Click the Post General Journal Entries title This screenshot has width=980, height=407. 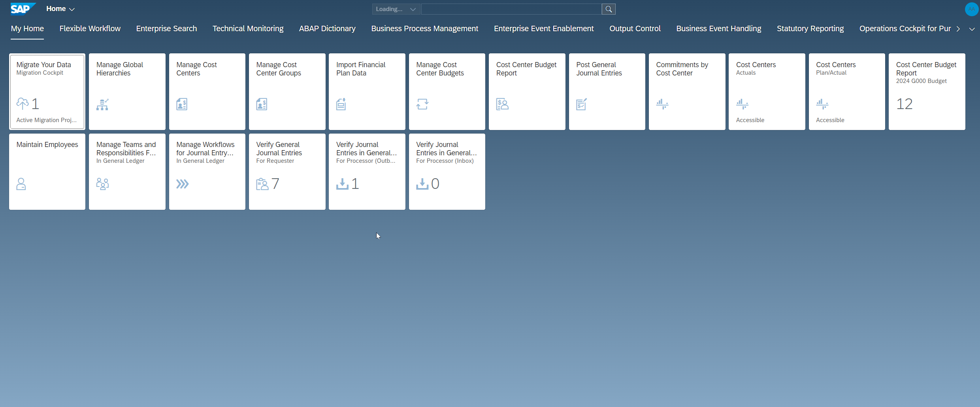tap(599, 69)
